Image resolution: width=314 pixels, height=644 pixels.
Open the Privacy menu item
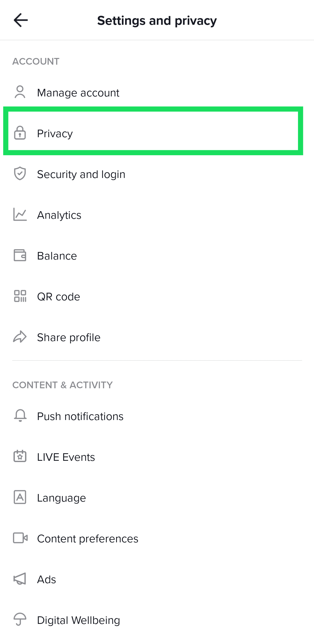click(x=55, y=134)
